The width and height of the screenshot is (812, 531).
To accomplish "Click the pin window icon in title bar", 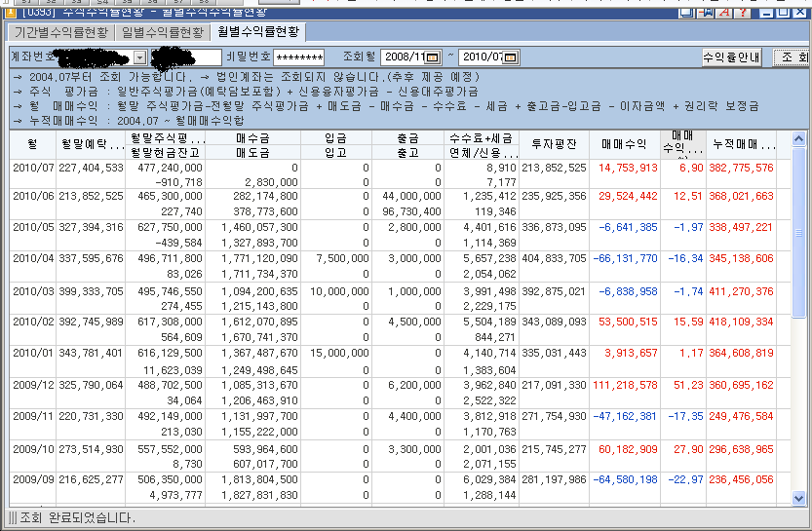I will click(707, 13).
